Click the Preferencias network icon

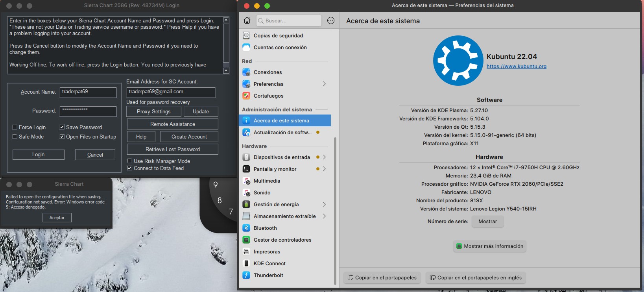point(246,84)
